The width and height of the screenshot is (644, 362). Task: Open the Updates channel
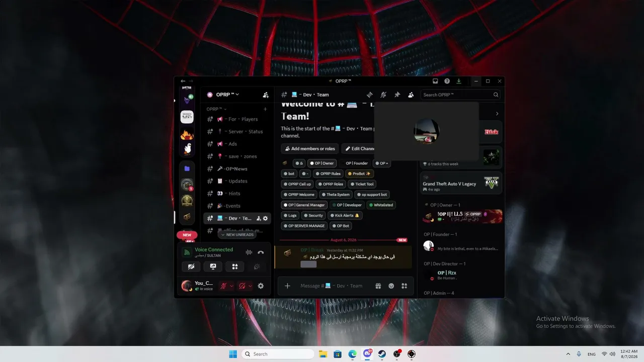237,181
